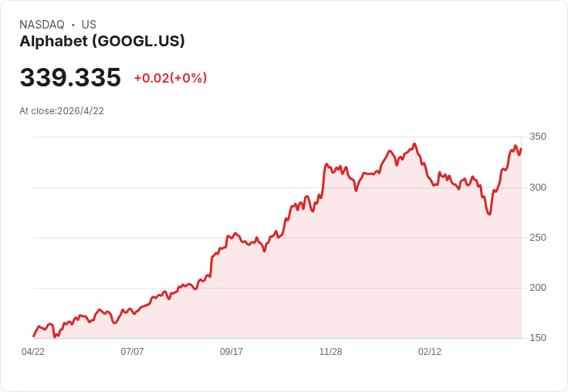Click the 350 price axis label
Screen dimensions: 568x392
coord(538,137)
